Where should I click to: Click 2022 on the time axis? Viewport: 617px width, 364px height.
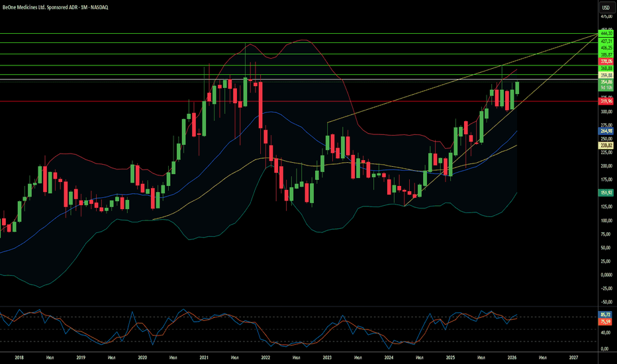265,357
